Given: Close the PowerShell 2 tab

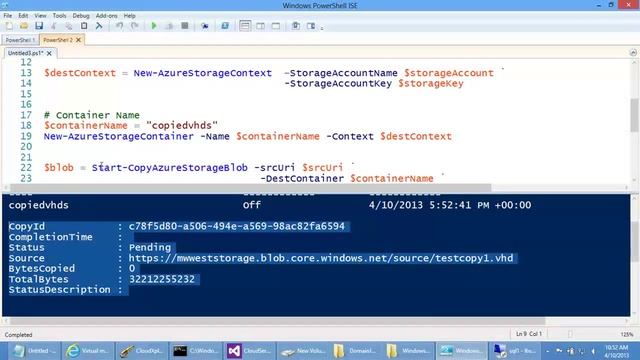Looking at the screenshot, I should point(78,40).
